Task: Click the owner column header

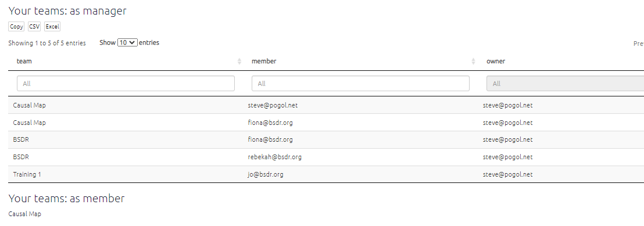Action: point(496,61)
